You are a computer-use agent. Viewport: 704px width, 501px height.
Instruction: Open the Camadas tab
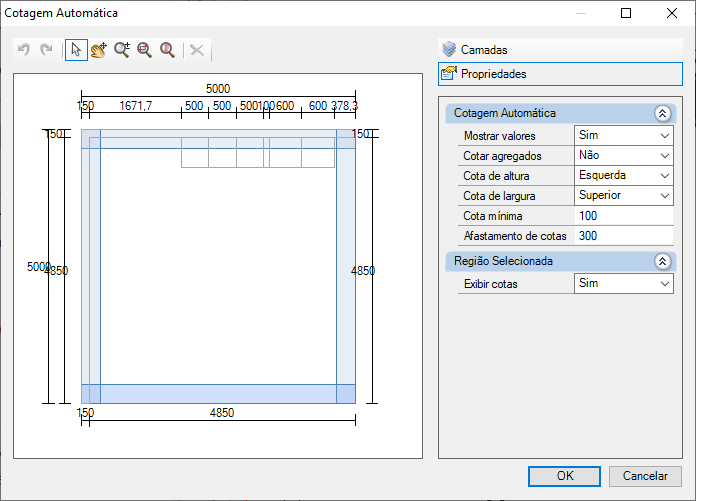click(560, 49)
